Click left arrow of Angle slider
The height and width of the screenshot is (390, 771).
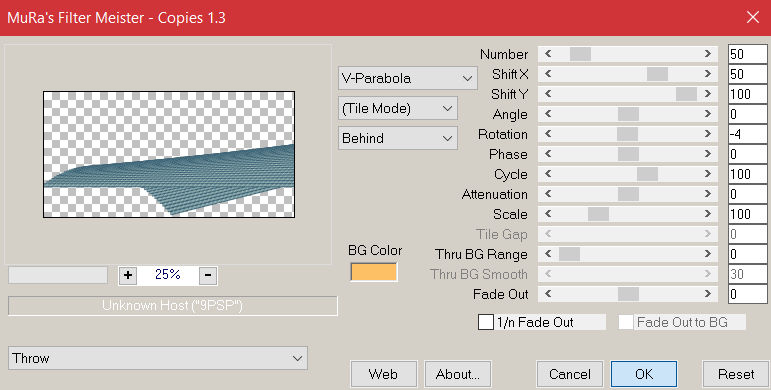tap(548, 114)
